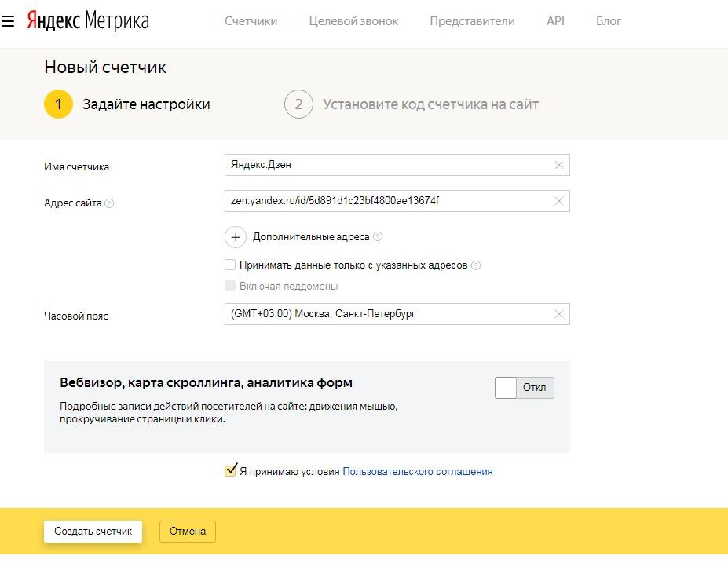Click help icon beside accept-data checkbox label
This screenshot has width=728, height=570.
pyautogui.click(x=476, y=265)
